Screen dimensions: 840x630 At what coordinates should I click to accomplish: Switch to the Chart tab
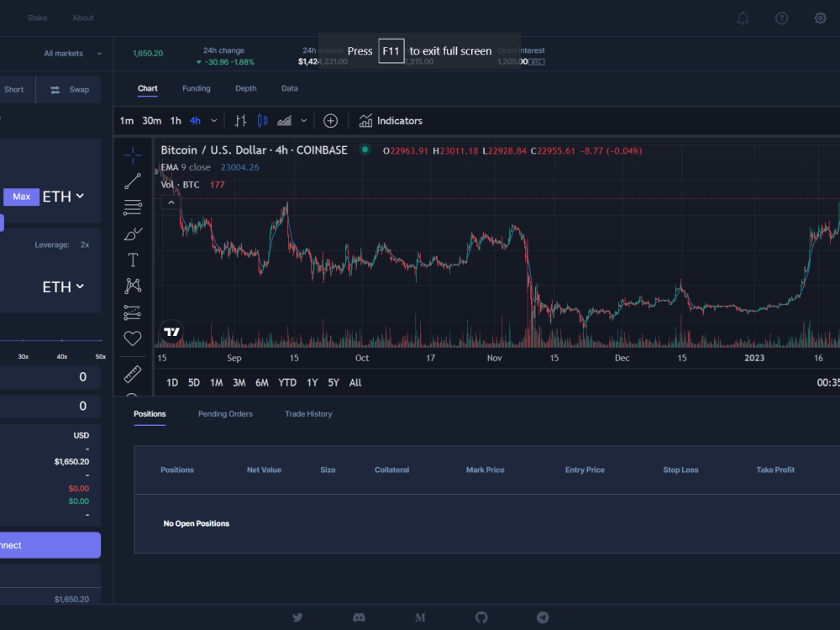point(147,88)
